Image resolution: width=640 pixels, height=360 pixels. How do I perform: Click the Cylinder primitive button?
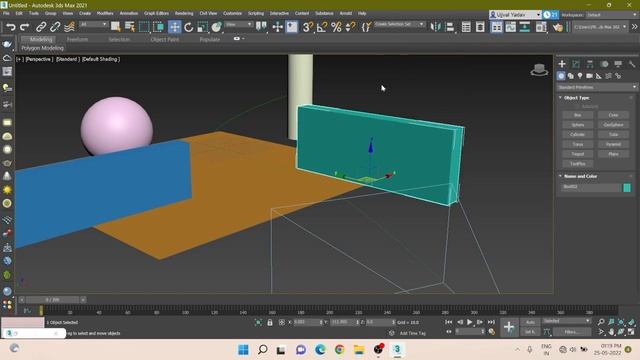coord(577,134)
